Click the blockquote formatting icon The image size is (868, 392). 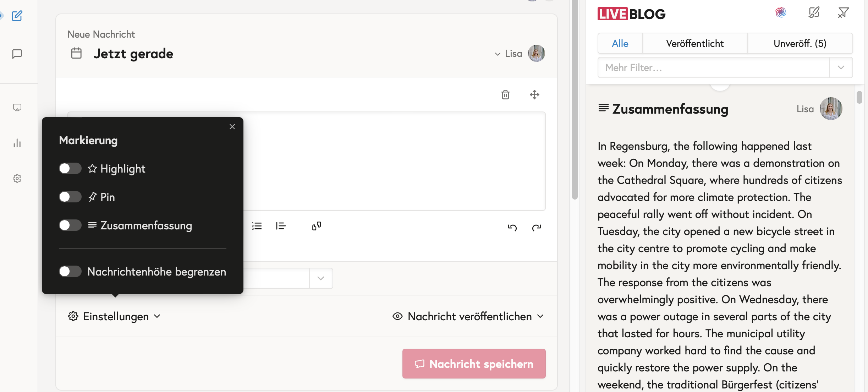pos(281,226)
